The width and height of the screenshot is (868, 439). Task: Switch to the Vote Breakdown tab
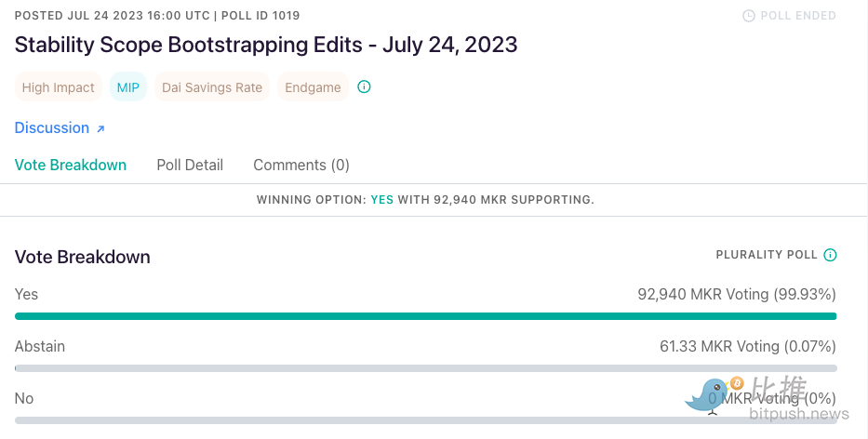[71, 165]
